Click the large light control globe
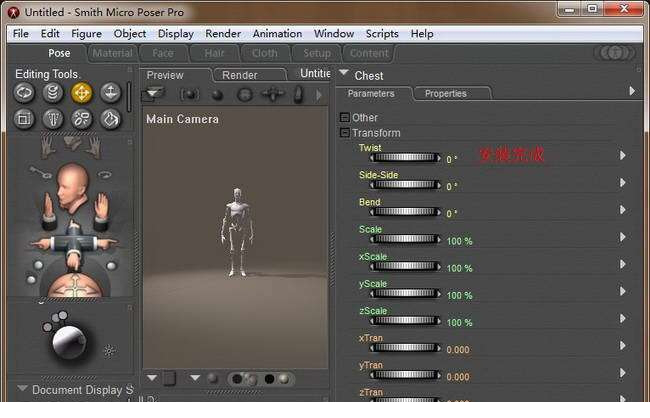The image size is (650, 418). coord(69,342)
